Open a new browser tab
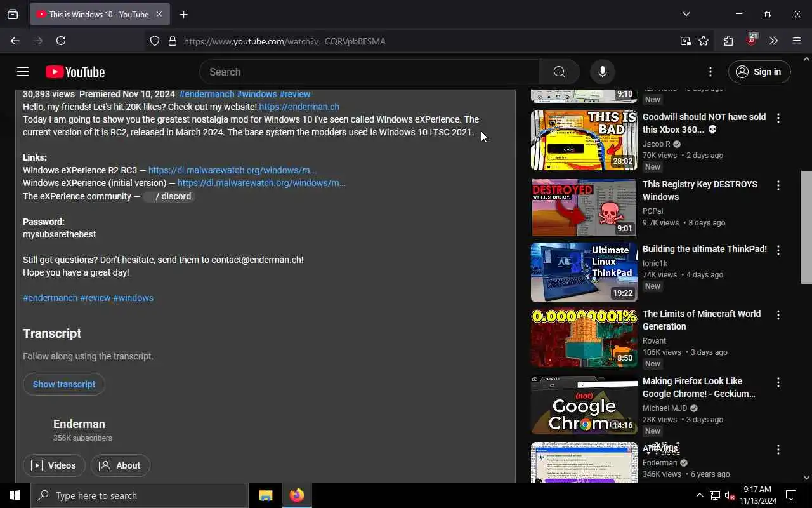The height and width of the screenshot is (508, 812). (x=183, y=14)
